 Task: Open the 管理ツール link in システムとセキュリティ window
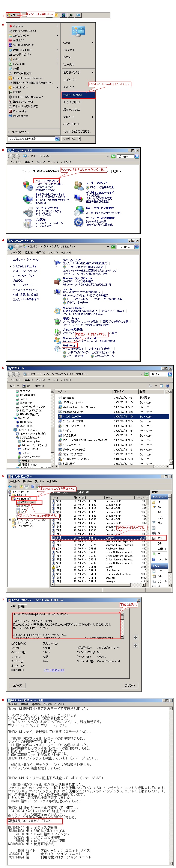tap(69, 345)
